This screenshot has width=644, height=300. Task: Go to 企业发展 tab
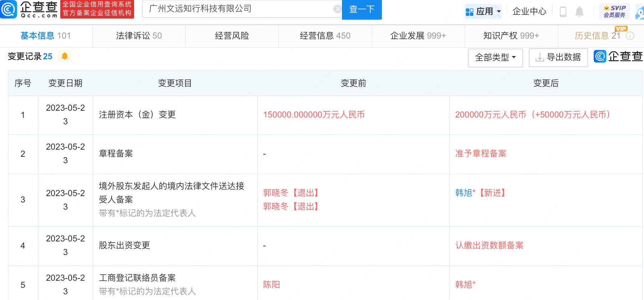pos(418,36)
